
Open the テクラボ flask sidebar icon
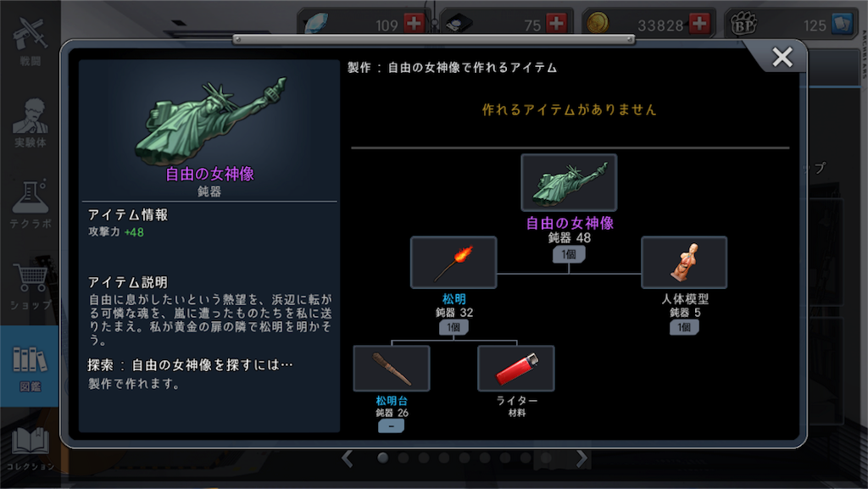pyautogui.click(x=30, y=204)
